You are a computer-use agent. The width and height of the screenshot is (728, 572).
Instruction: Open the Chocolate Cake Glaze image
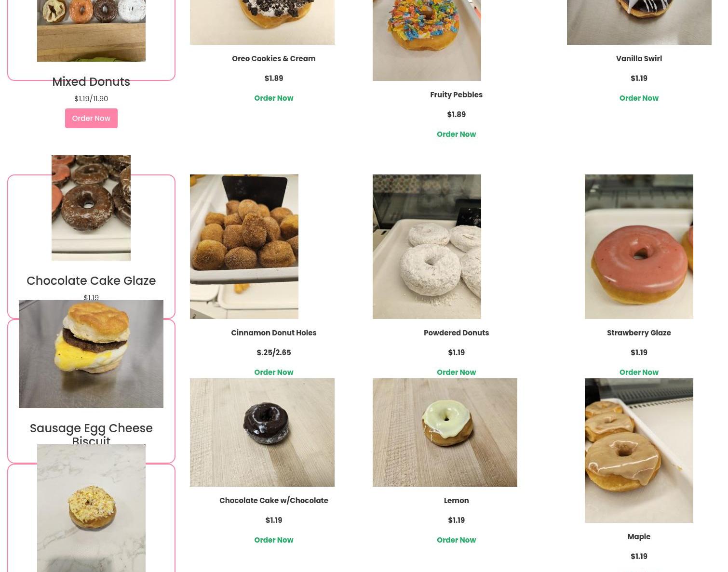click(x=91, y=208)
